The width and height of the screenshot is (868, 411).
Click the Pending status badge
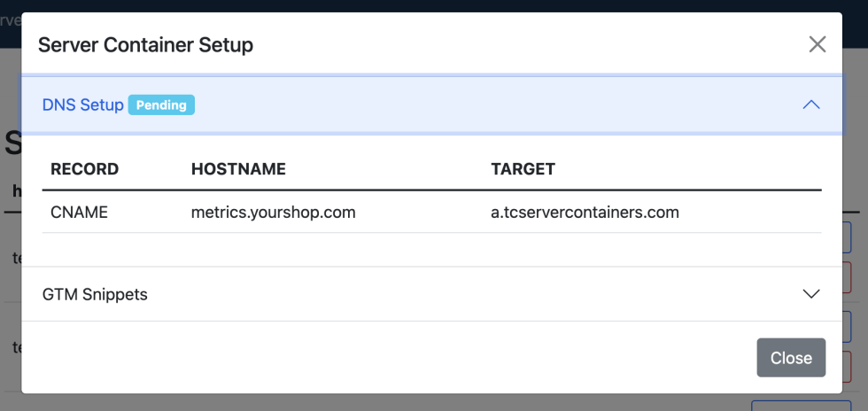161,105
